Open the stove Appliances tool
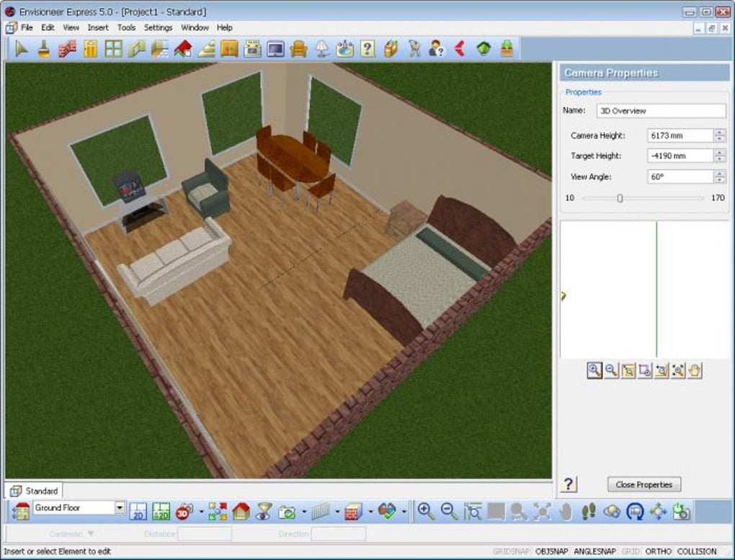735x560 pixels. [252, 48]
